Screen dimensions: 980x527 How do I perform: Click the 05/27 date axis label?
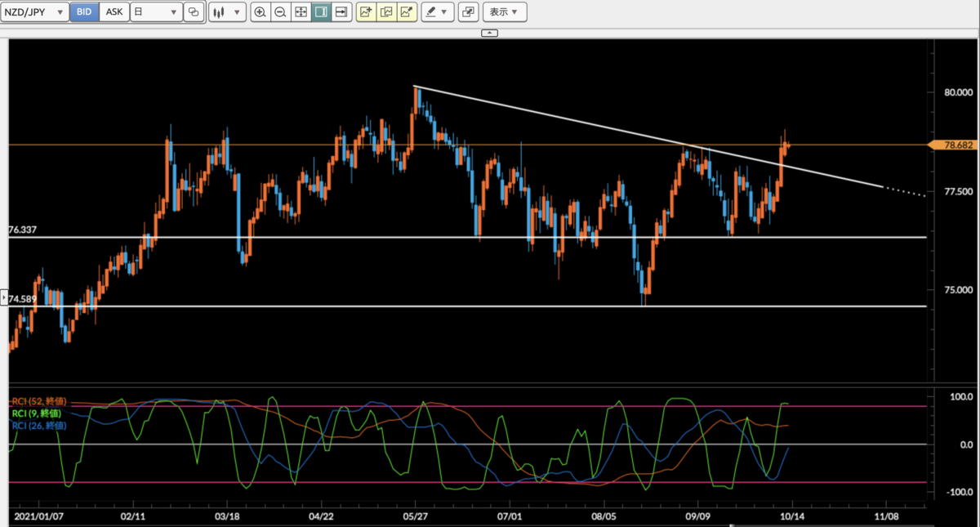click(416, 517)
